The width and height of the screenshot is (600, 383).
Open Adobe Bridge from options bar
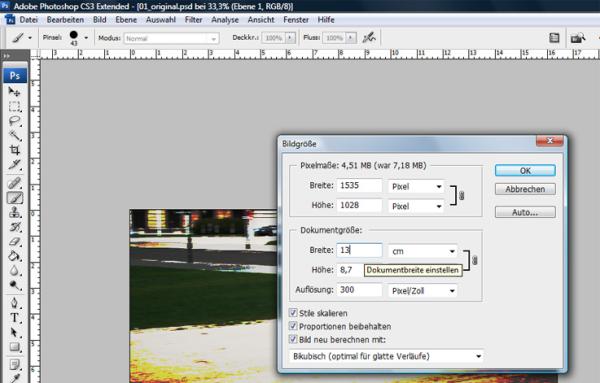pyautogui.click(x=577, y=37)
